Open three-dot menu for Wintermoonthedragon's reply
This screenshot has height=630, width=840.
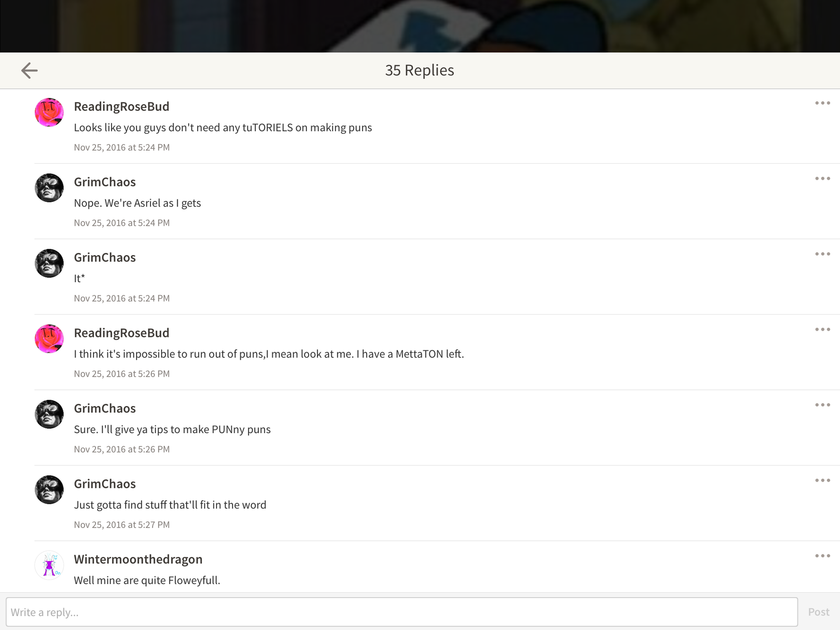(822, 556)
